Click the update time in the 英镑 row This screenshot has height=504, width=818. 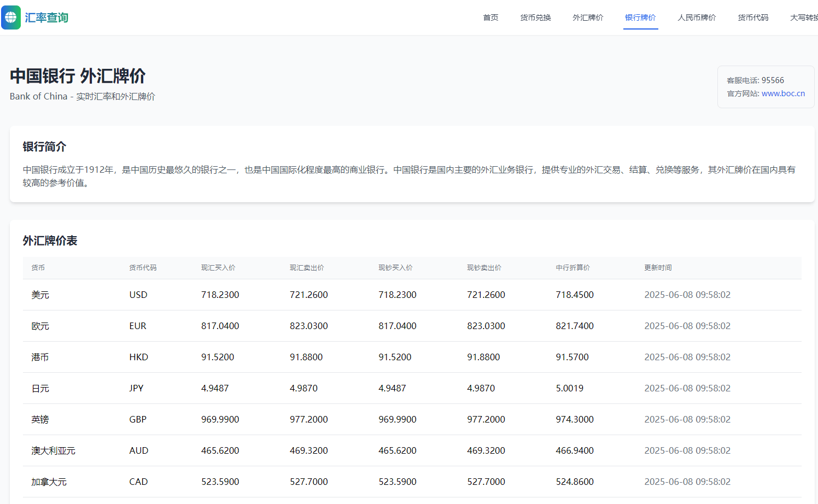point(687,419)
